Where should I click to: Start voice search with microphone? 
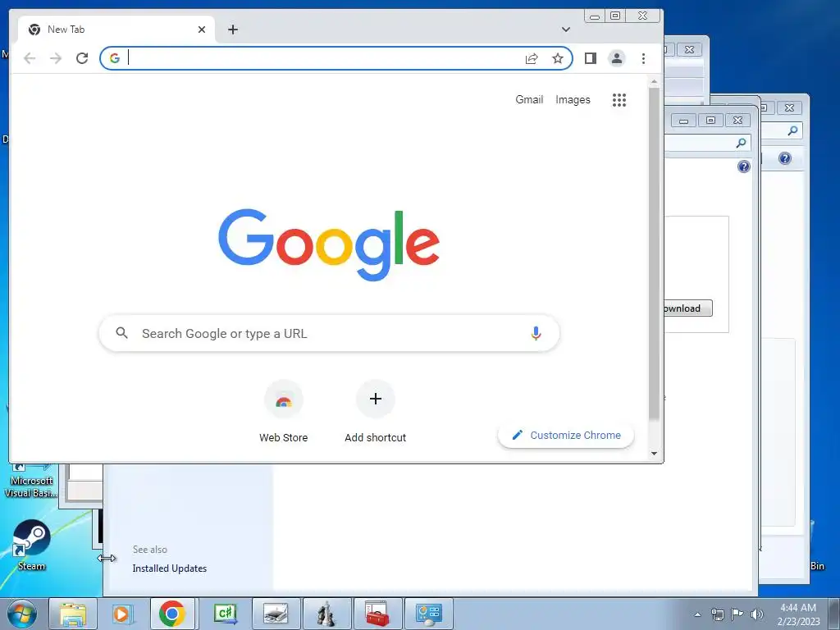(536, 333)
